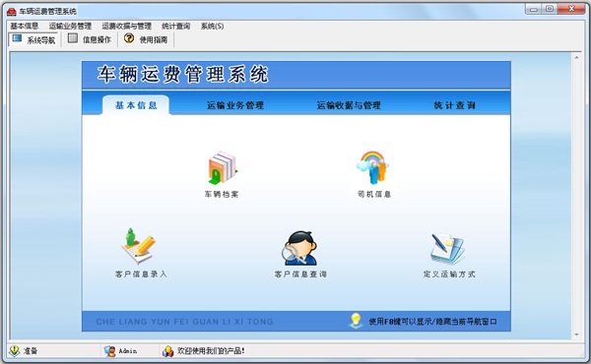Click the F8 key hint text

pyautogui.click(x=432, y=322)
